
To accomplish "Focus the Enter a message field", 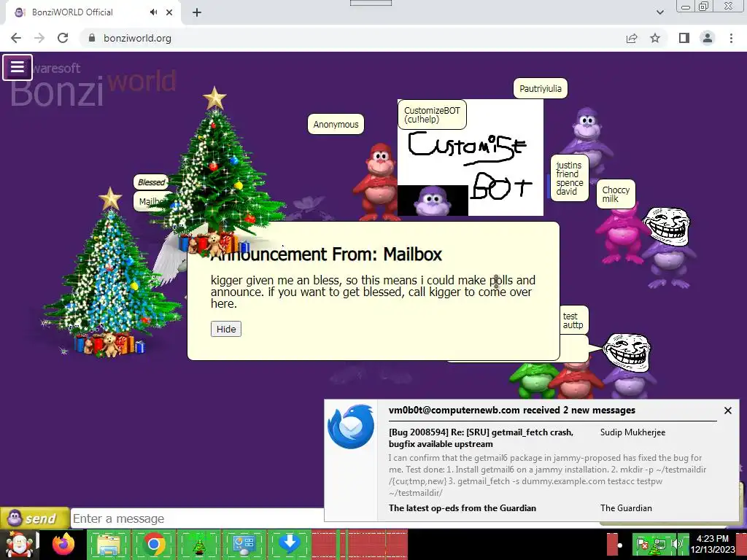I will pos(197,518).
